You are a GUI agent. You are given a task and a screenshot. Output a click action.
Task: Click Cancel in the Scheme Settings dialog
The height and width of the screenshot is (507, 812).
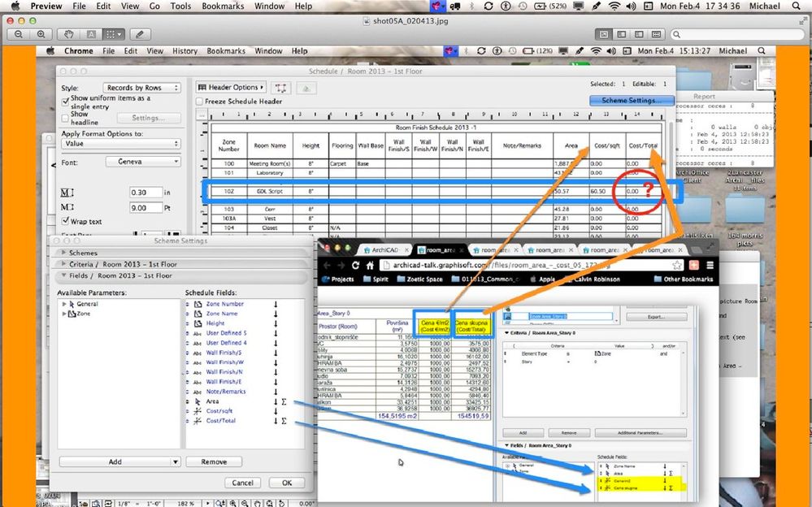coord(242,483)
